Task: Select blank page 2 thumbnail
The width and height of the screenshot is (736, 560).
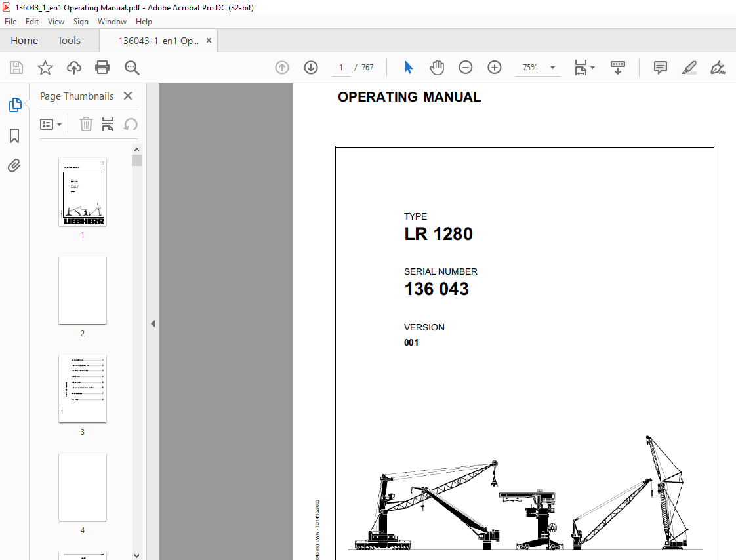Action: (x=83, y=290)
